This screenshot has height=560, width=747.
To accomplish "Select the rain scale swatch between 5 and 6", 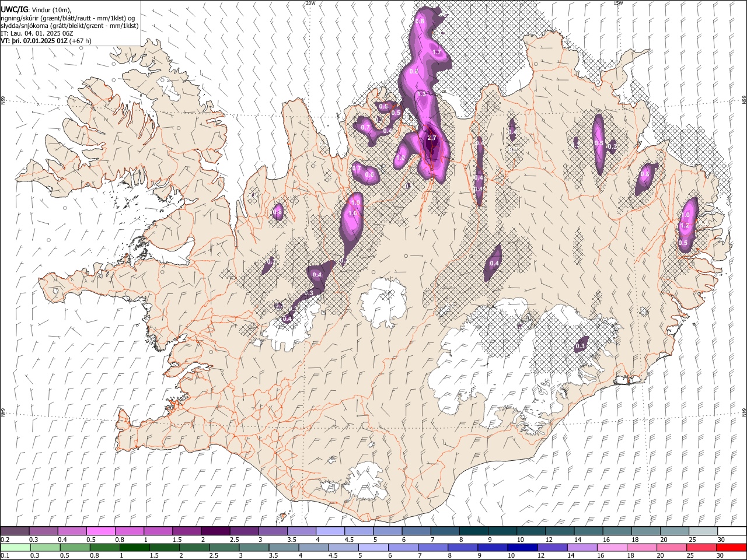I will click(373, 547).
